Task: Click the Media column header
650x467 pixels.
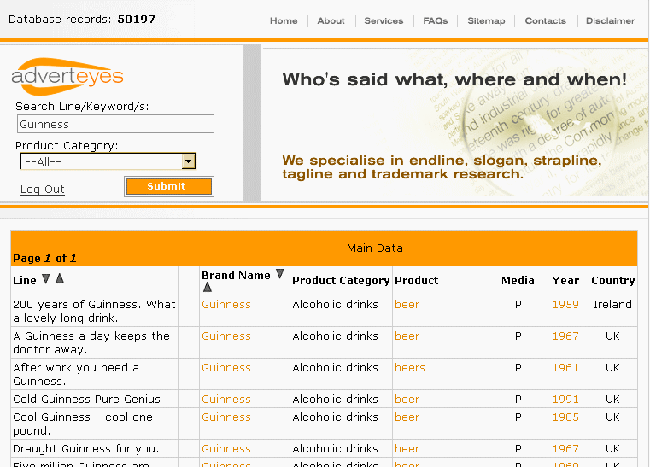Action: 518,281
